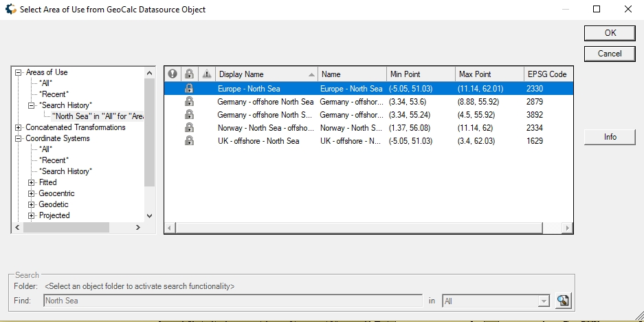Viewport: 644px width, 322px height.
Task: Click lock icon in Norway - North Sea row
Action: (189, 128)
